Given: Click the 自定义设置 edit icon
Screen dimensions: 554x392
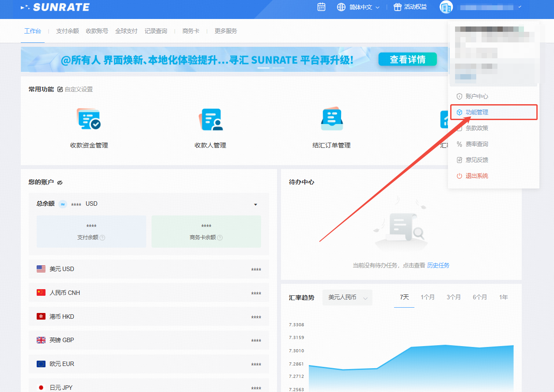Looking at the screenshot, I should [60, 89].
